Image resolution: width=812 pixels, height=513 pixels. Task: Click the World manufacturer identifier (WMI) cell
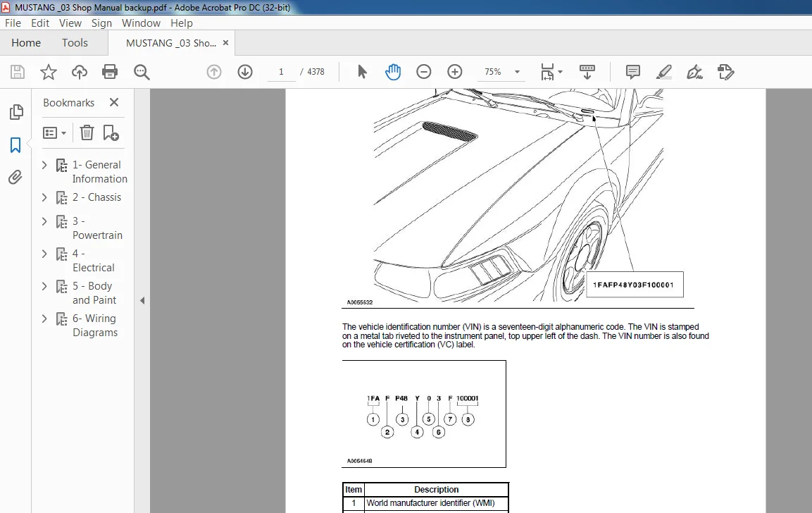coord(436,503)
